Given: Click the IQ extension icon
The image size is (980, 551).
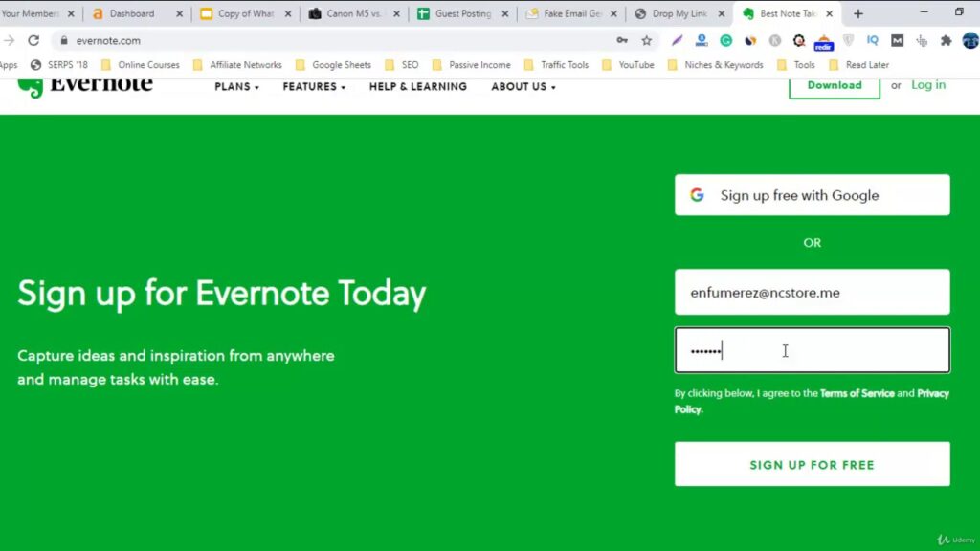Looking at the screenshot, I should (873, 40).
